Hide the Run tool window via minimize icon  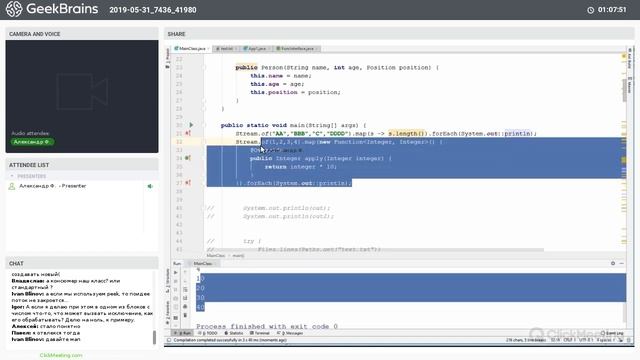(x=621, y=263)
